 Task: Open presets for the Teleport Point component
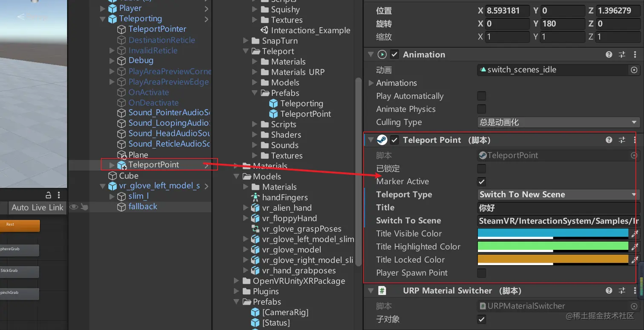pos(622,140)
